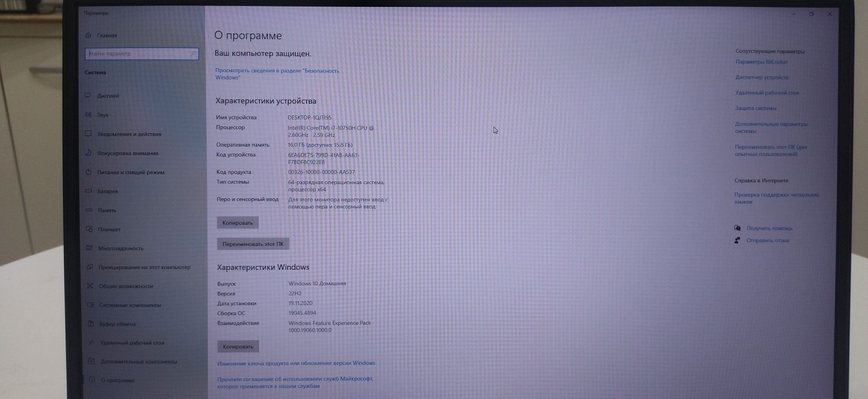Click the Home icon beside Главная
The width and height of the screenshot is (868, 399).
pyautogui.click(x=89, y=35)
